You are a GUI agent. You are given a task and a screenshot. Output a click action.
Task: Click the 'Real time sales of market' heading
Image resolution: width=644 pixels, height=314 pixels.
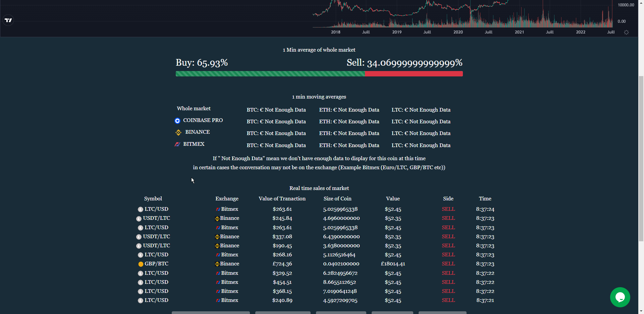[319, 188]
